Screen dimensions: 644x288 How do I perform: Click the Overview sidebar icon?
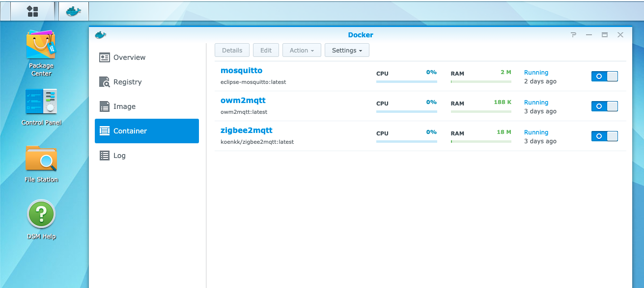[104, 57]
